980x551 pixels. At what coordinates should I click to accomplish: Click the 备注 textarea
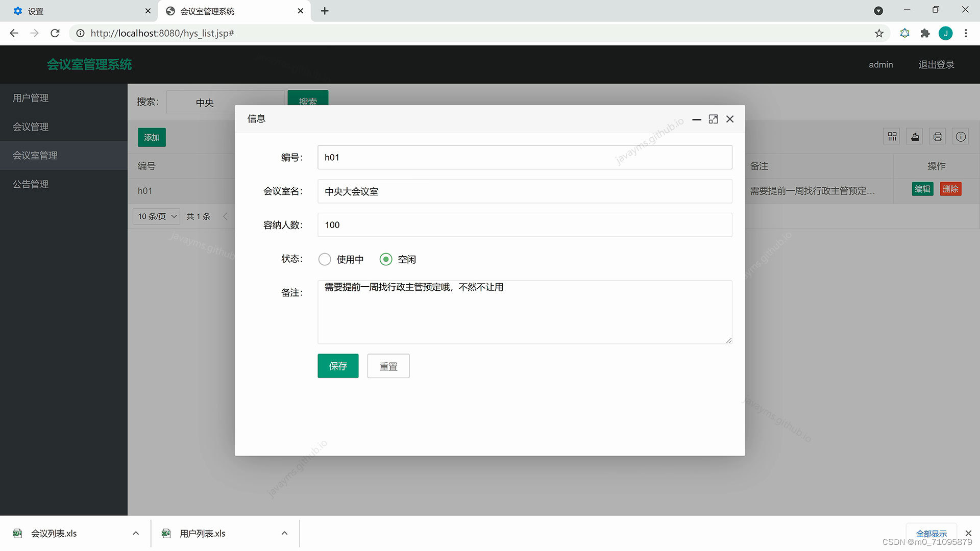click(x=525, y=312)
